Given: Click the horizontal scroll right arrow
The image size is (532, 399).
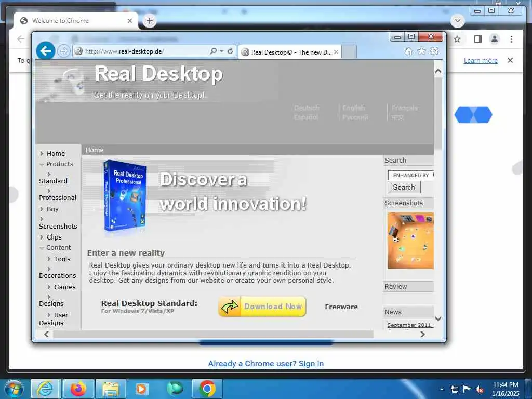Looking at the screenshot, I should 422,334.
